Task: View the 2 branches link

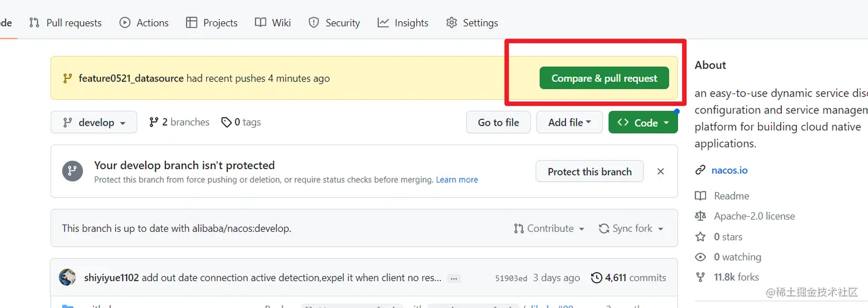Action: (x=179, y=122)
